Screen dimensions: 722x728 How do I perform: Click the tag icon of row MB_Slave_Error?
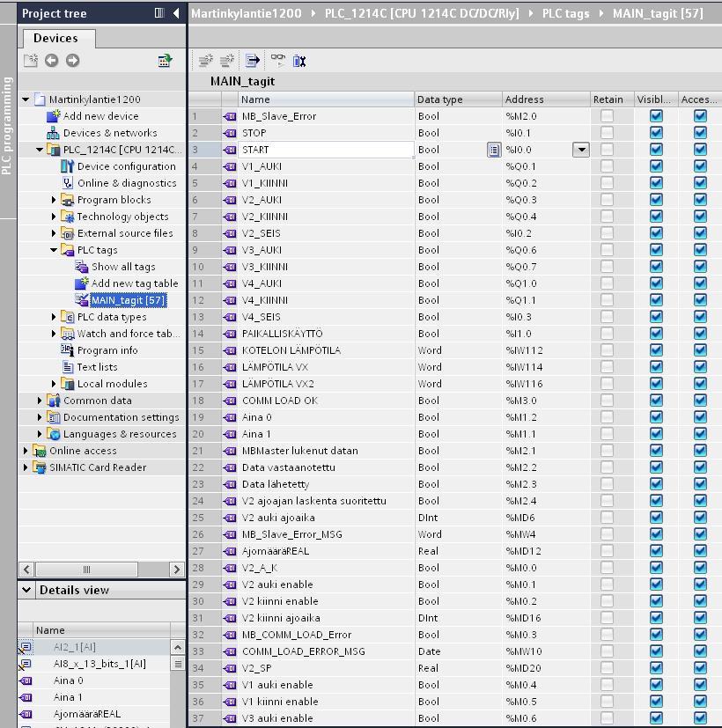point(230,116)
